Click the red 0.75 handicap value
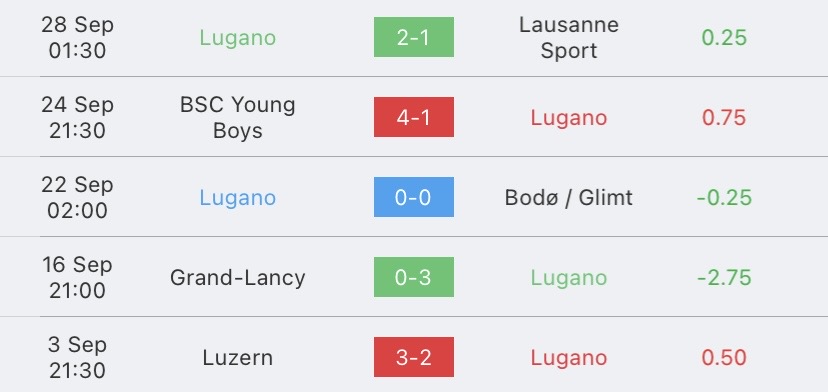 coord(724,117)
